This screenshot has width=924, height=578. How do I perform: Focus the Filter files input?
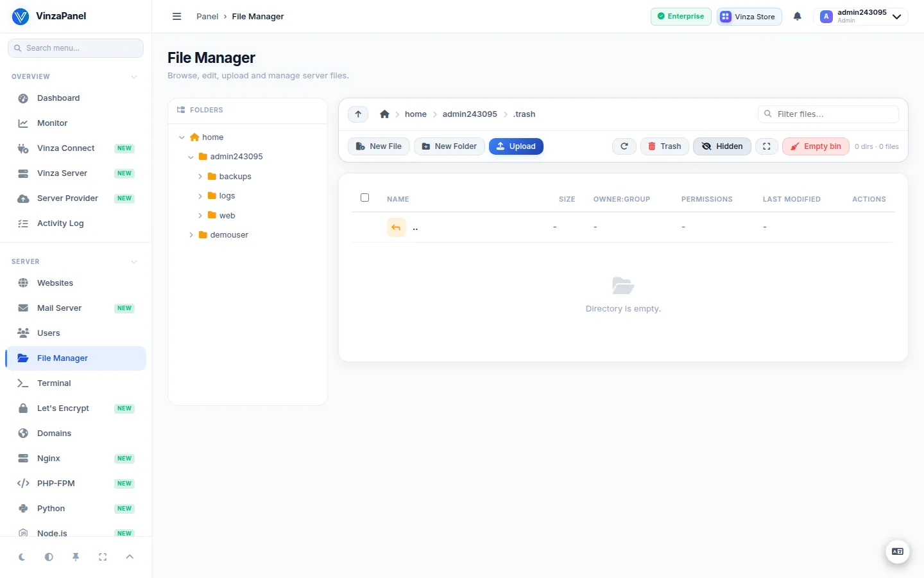point(828,114)
